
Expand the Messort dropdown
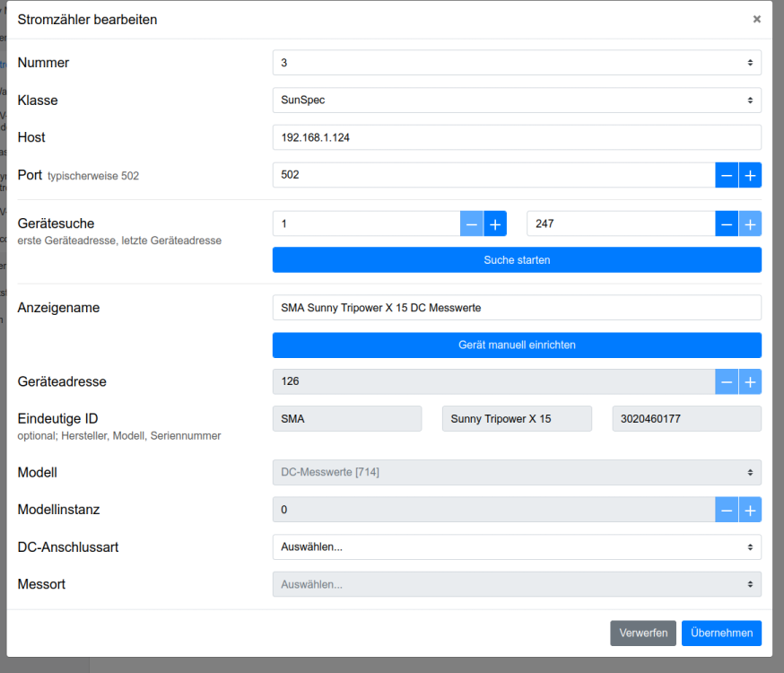(516, 584)
